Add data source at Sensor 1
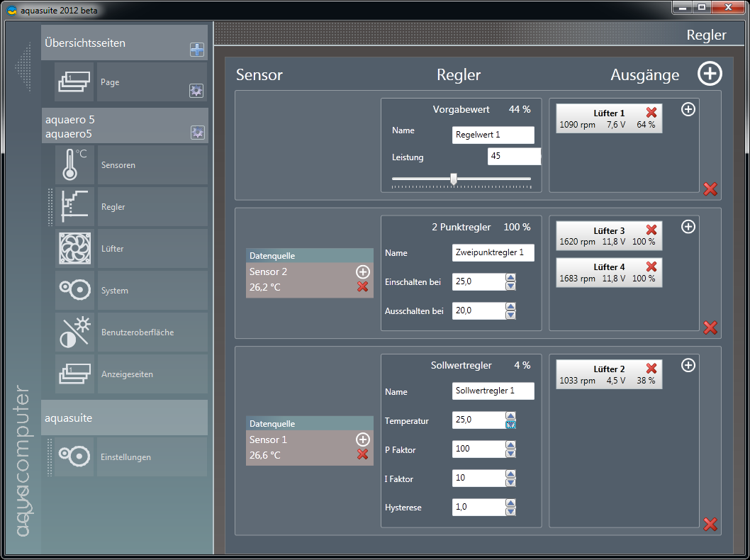 tap(362, 439)
